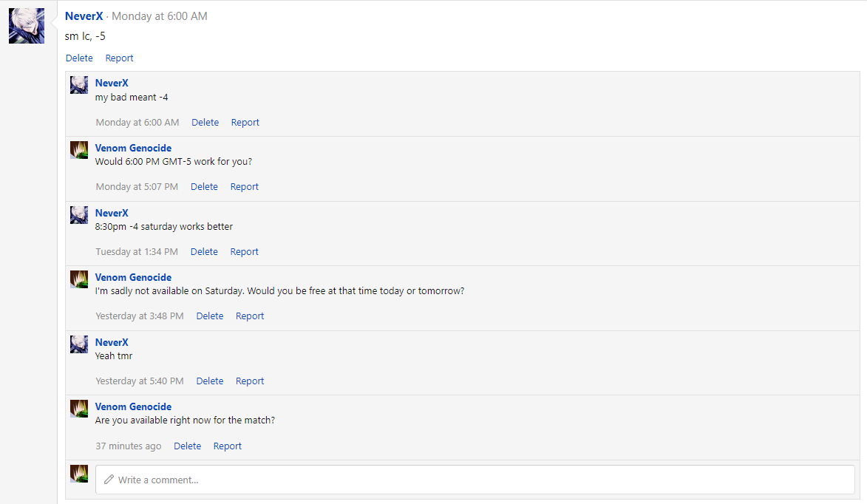The image size is (867, 504).
Task: Delete the '8:30pm -4 saturday works better' comment
Action: [x=204, y=251]
